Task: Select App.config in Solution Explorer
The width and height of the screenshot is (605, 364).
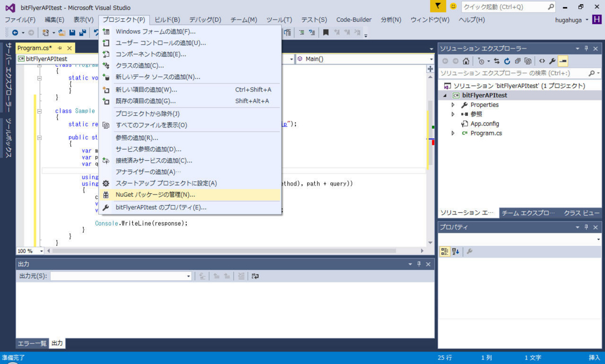Action: coord(484,124)
